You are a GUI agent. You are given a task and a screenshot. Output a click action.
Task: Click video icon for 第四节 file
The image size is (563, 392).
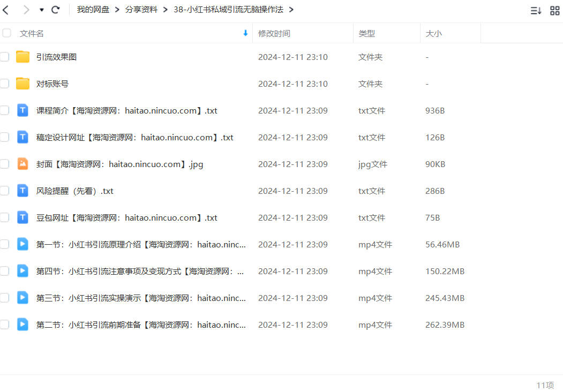pos(22,271)
